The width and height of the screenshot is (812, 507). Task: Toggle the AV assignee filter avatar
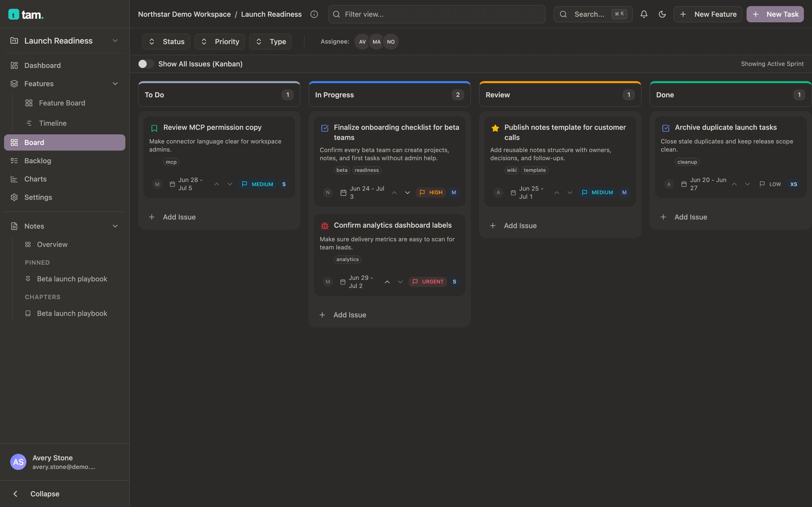(x=362, y=42)
